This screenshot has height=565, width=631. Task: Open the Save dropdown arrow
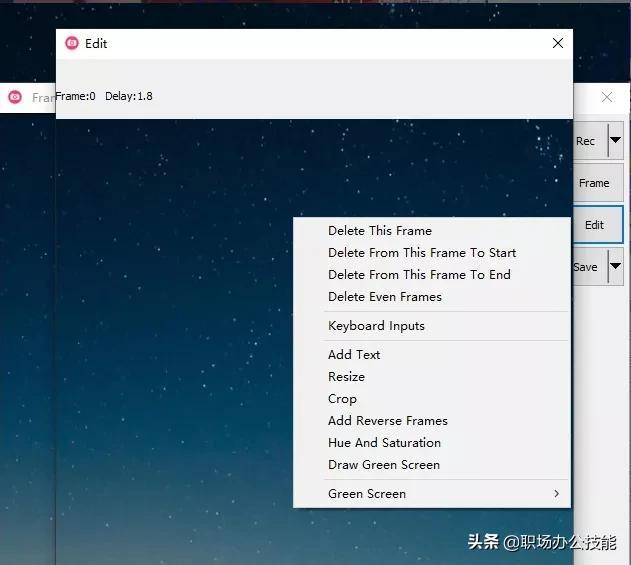[615, 266]
